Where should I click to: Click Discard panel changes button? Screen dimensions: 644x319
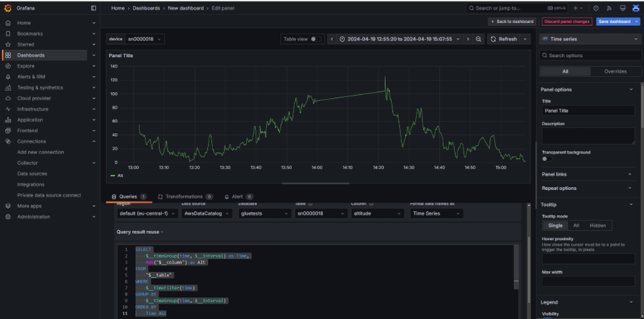point(566,21)
